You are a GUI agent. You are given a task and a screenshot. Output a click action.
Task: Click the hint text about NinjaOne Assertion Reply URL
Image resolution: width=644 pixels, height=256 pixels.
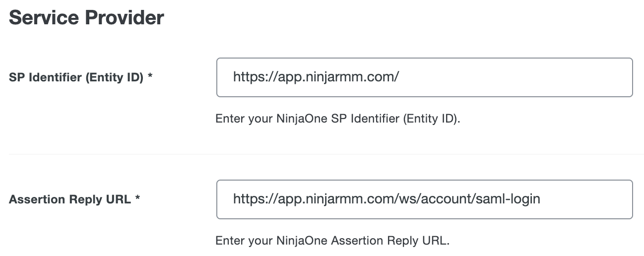coord(332,242)
